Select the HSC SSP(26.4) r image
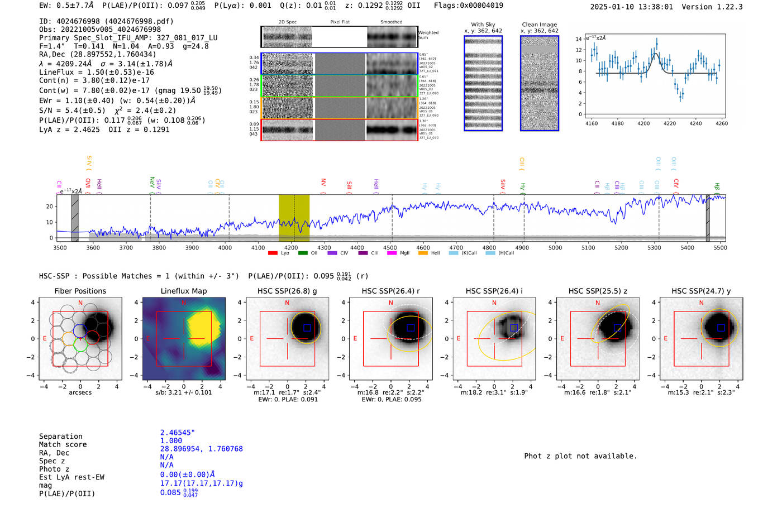This screenshot has width=782, height=532. (391, 338)
